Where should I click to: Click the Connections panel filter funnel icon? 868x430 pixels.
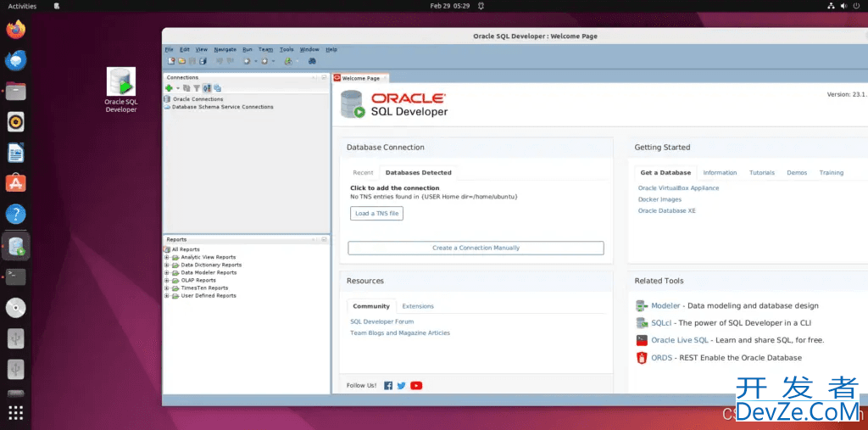click(x=197, y=88)
